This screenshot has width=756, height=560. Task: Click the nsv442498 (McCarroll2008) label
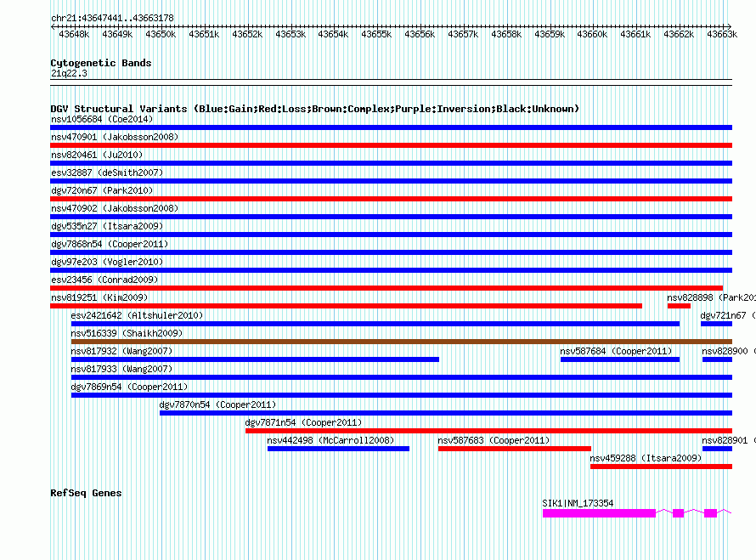(x=330, y=440)
